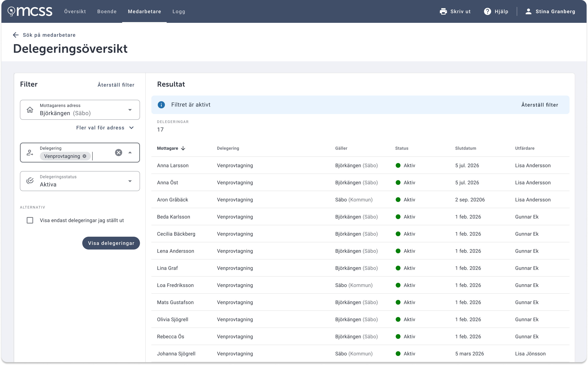Click the Visa delegeringar button
Viewport: 588px width, 365px height.
(x=111, y=243)
